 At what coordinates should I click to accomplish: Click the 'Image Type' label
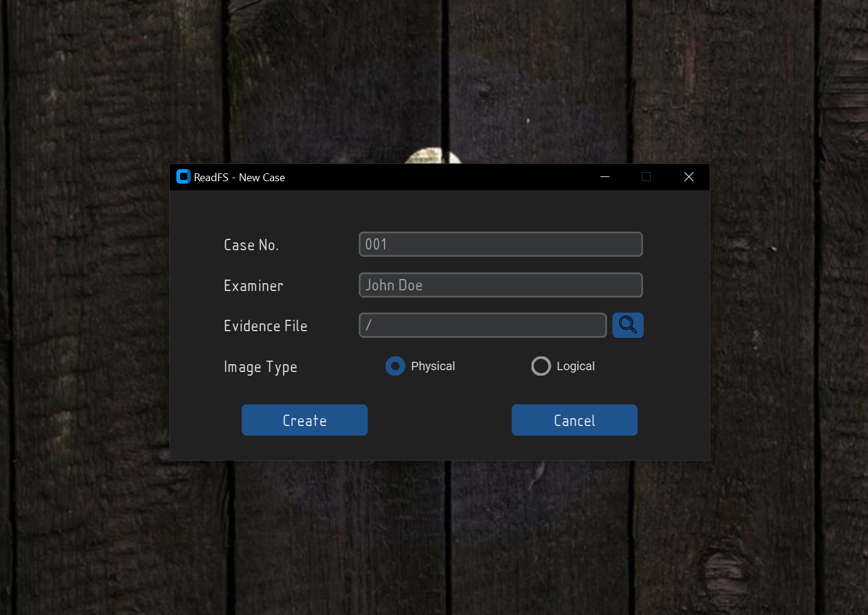260,367
